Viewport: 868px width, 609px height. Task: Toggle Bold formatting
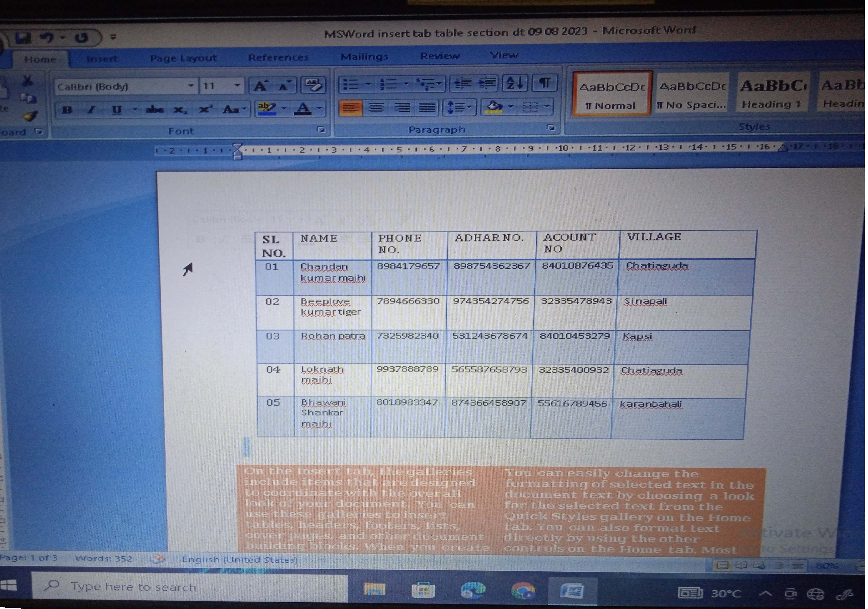click(x=67, y=110)
